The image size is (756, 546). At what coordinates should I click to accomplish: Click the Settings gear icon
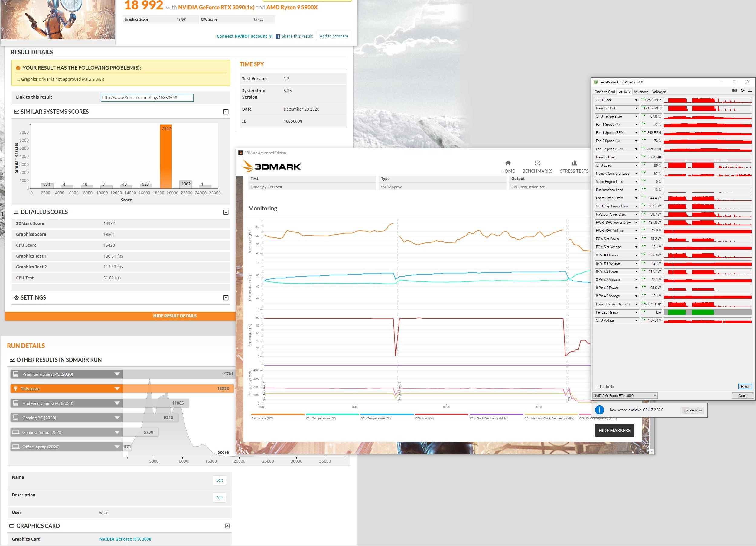tap(16, 297)
